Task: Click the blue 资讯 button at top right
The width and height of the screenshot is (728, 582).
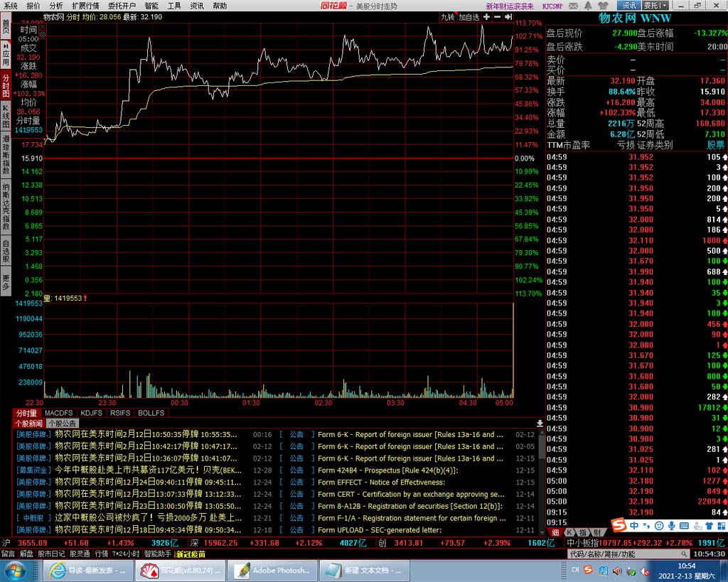Action: click(629, 6)
